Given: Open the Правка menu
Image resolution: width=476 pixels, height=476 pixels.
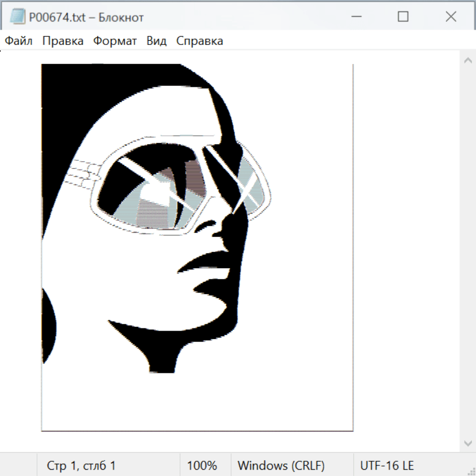Looking at the screenshot, I should point(62,41).
